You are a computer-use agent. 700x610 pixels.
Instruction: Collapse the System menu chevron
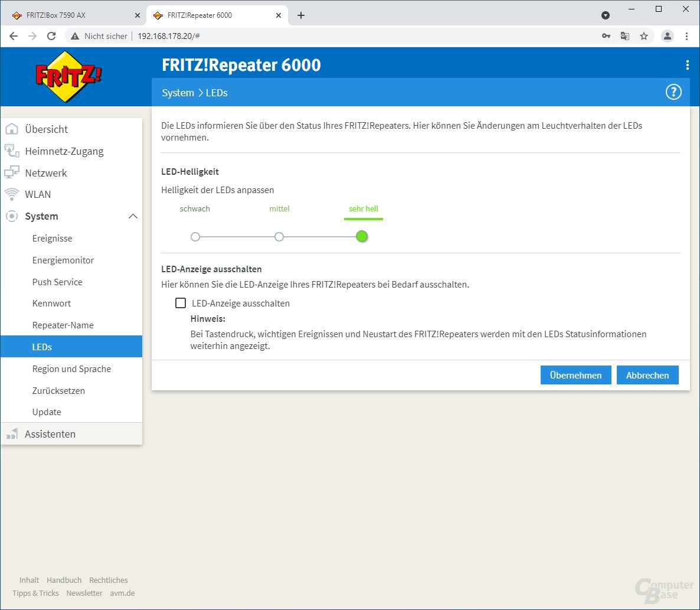pos(133,216)
